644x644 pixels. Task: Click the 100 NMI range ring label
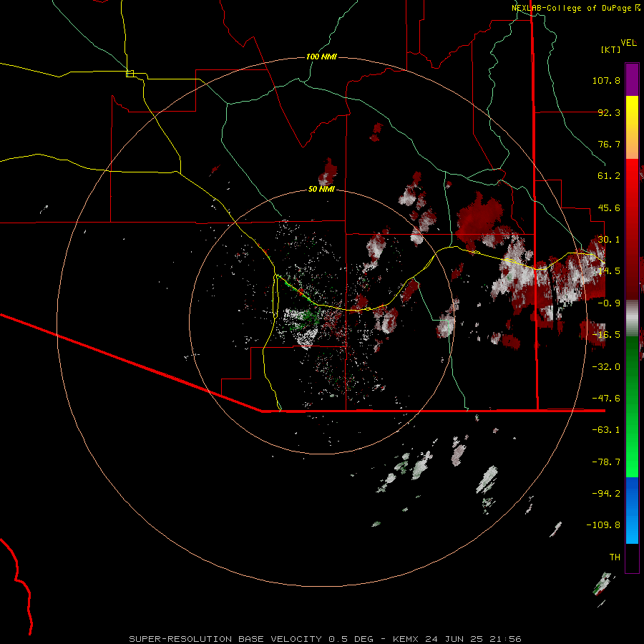[x=321, y=57]
